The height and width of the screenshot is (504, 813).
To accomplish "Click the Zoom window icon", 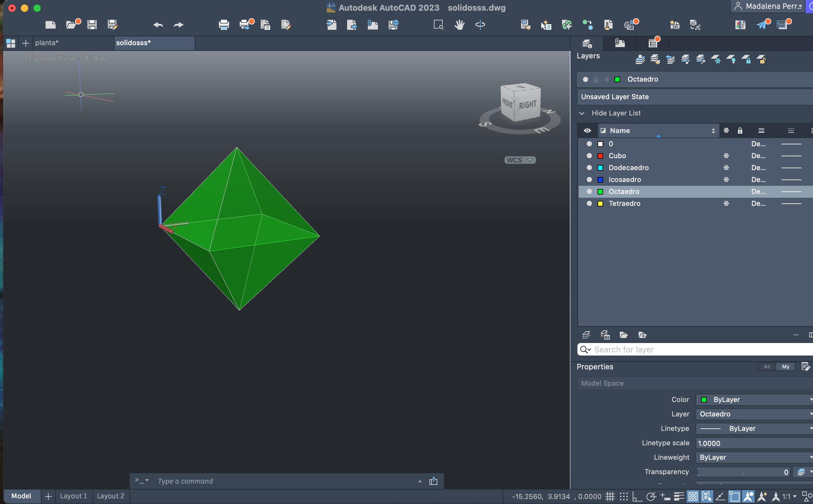I will pyautogui.click(x=438, y=25).
